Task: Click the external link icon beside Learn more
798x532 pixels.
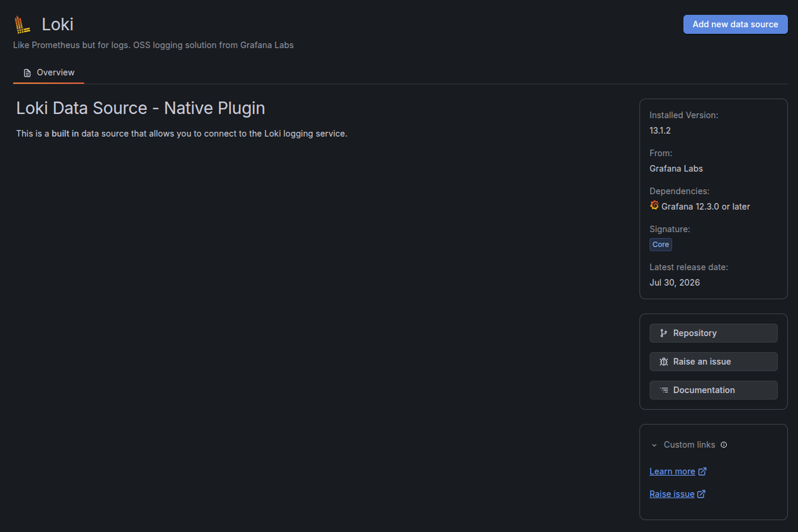Action: [x=702, y=471]
